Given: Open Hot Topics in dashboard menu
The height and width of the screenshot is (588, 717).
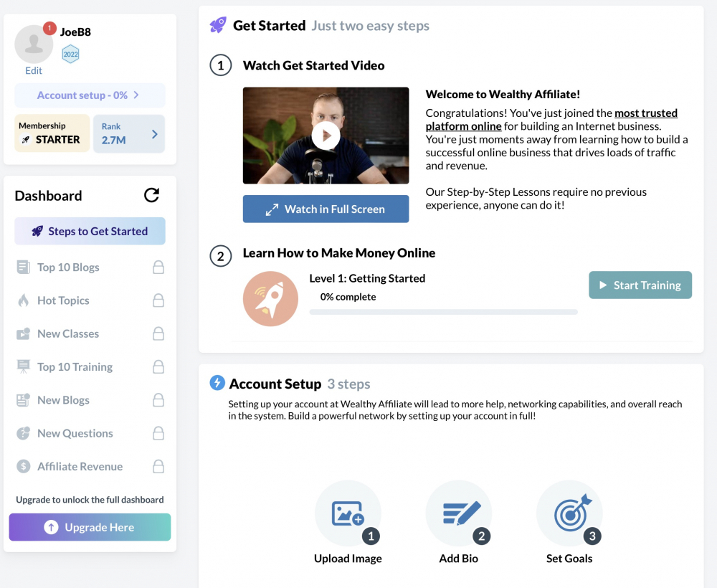Looking at the screenshot, I should (90, 300).
